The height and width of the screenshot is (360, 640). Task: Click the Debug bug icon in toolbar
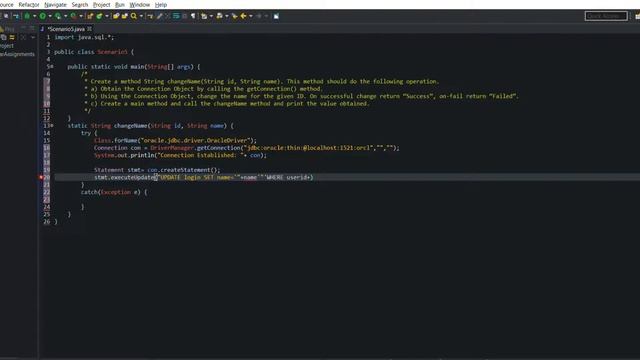click(x=27, y=16)
